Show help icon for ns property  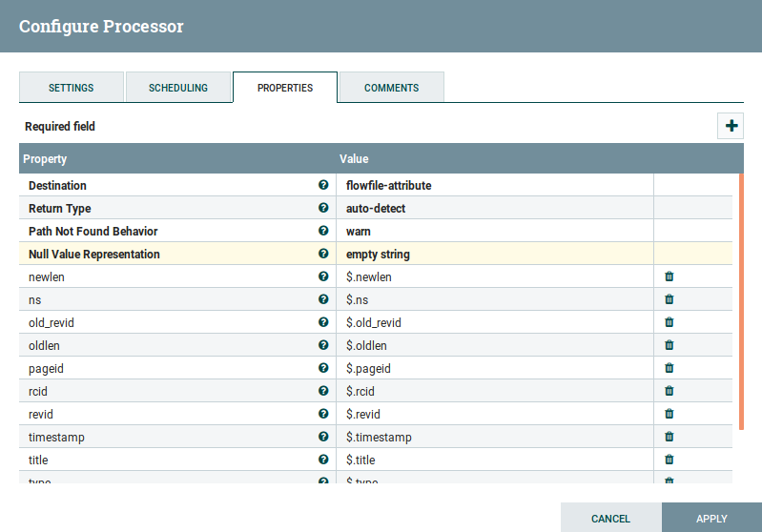click(x=323, y=299)
